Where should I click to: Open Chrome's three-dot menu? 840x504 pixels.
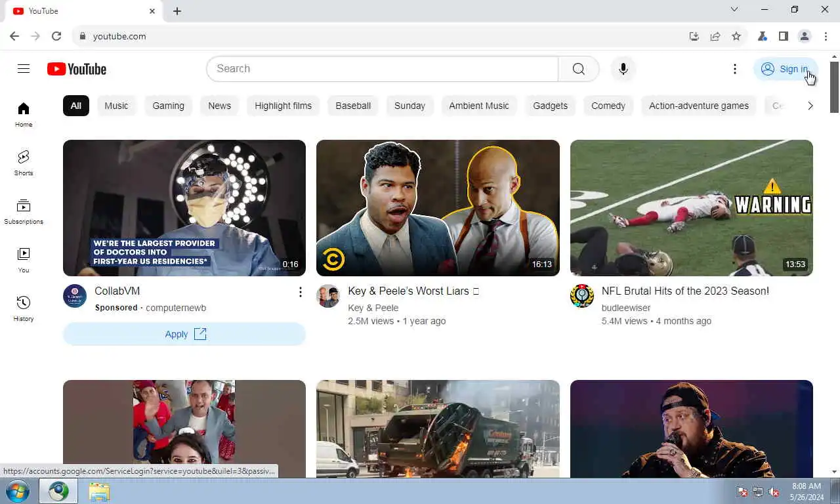826,36
